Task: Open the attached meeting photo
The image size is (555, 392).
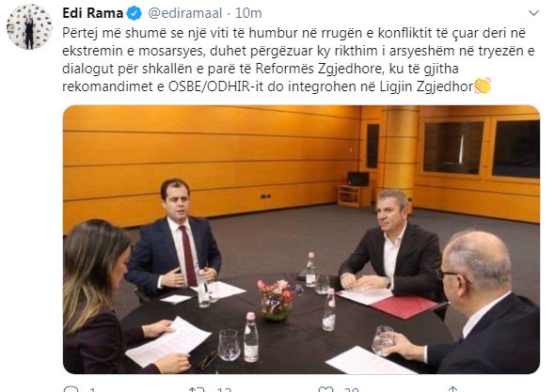Action: [x=301, y=240]
